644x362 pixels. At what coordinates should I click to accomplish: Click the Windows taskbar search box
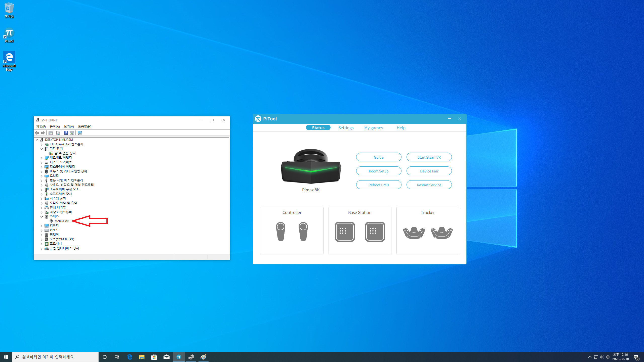tap(55, 357)
